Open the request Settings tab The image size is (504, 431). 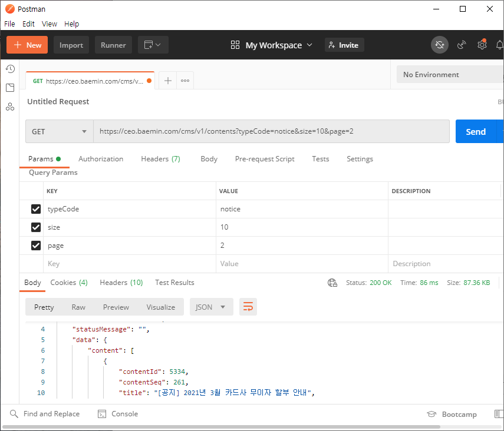click(x=360, y=159)
